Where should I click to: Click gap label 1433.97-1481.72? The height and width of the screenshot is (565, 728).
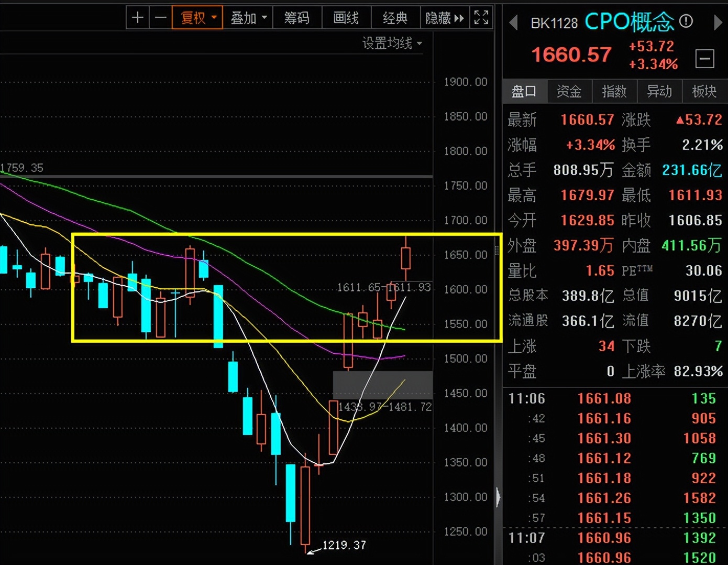click(x=385, y=407)
